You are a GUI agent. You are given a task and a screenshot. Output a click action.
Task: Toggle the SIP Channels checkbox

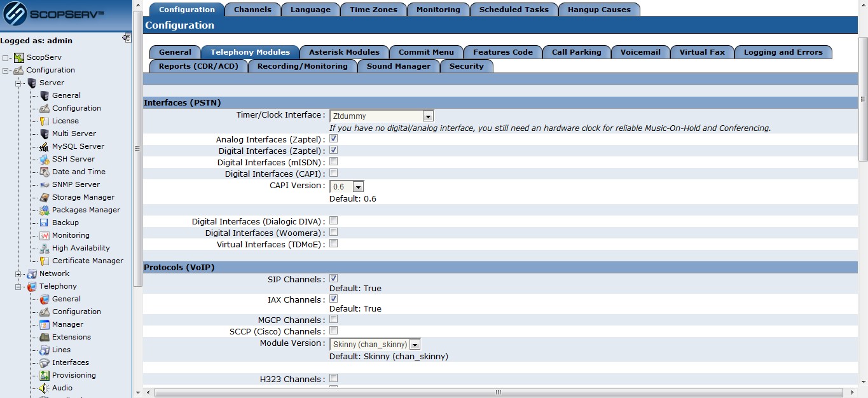[333, 278]
